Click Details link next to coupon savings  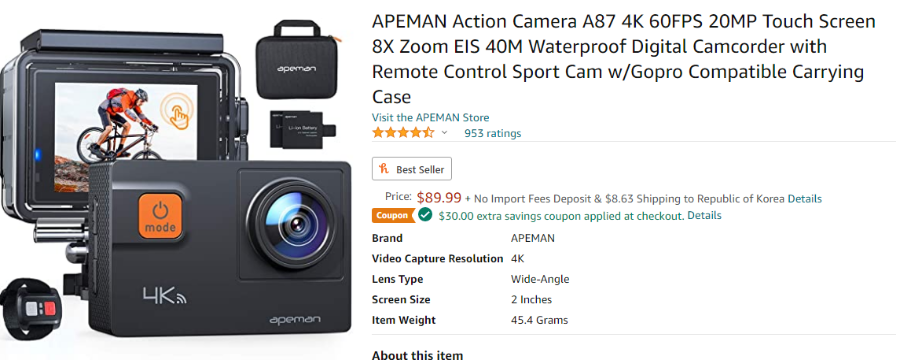pos(704,216)
